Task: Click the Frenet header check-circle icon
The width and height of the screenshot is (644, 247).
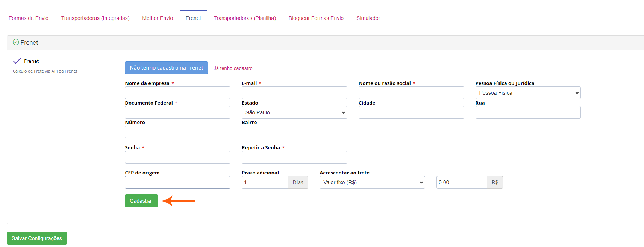Action: point(16,42)
